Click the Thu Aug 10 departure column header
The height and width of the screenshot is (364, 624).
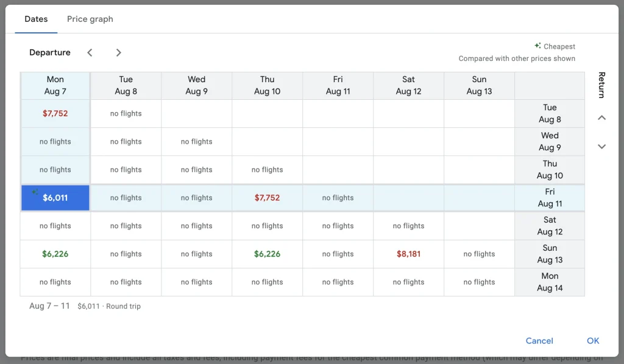[x=267, y=85]
